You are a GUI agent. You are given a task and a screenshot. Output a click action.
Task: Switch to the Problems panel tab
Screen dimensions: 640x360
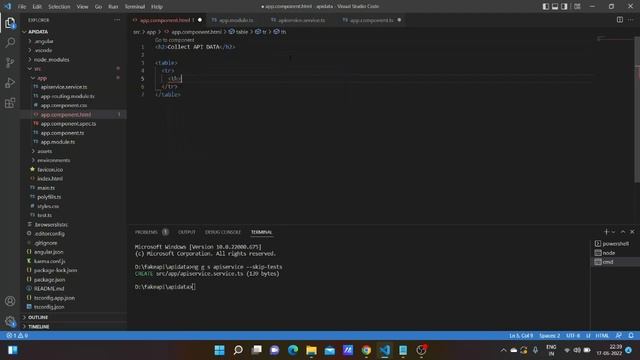tap(146, 232)
